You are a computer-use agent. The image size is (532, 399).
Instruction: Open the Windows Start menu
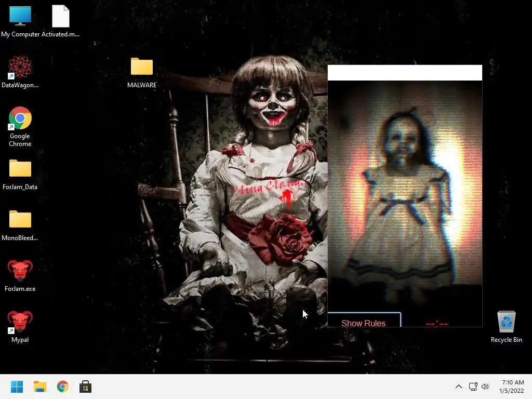(x=17, y=387)
